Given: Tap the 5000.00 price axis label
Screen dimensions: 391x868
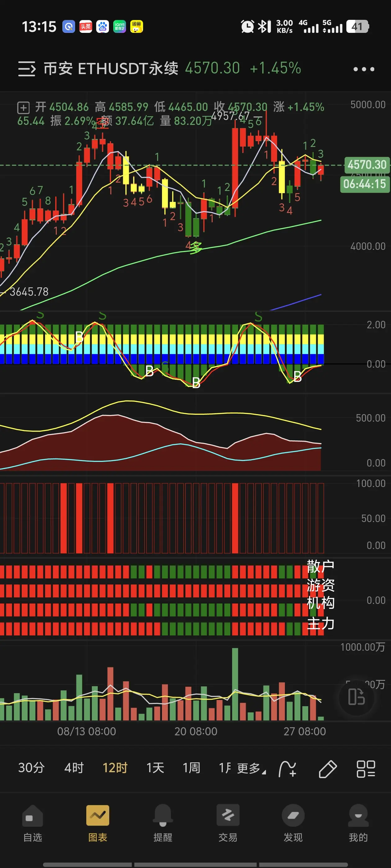Looking at the screenshot, I should coord(368,105).
